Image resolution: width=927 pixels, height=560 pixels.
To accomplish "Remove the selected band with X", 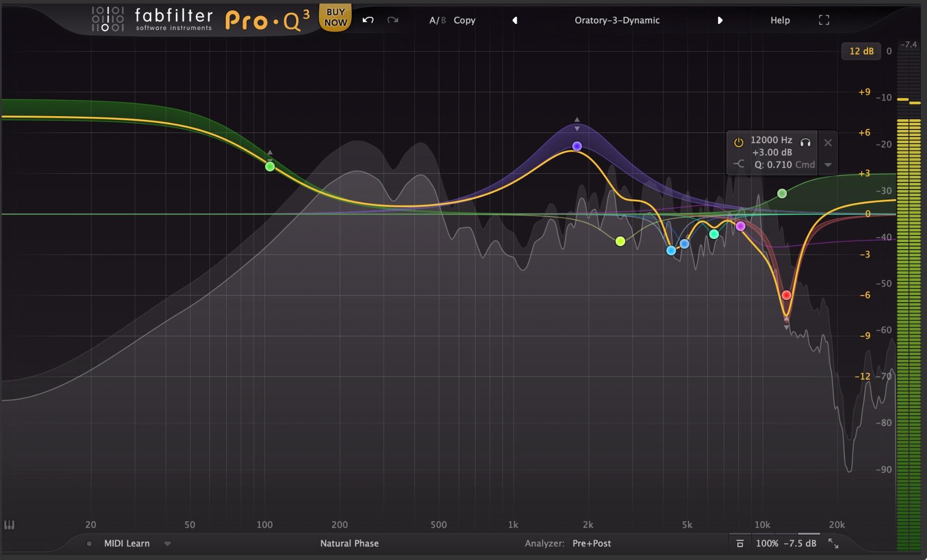I will (828, 143).
